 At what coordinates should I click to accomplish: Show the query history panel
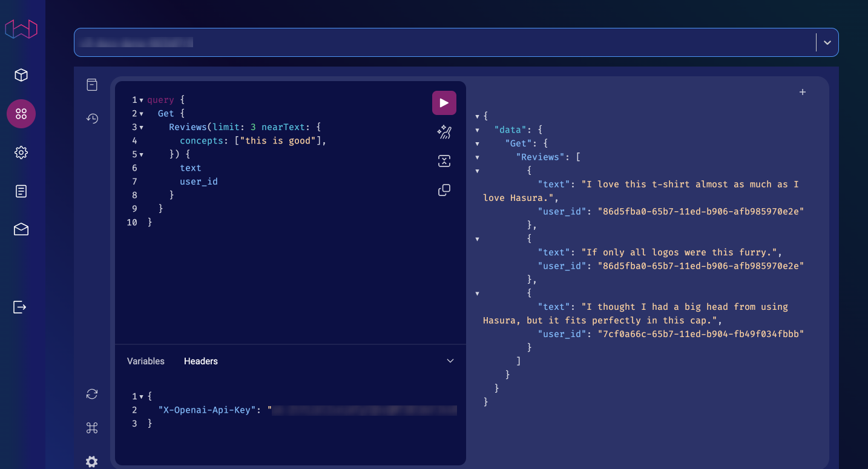tap(92, 119)
